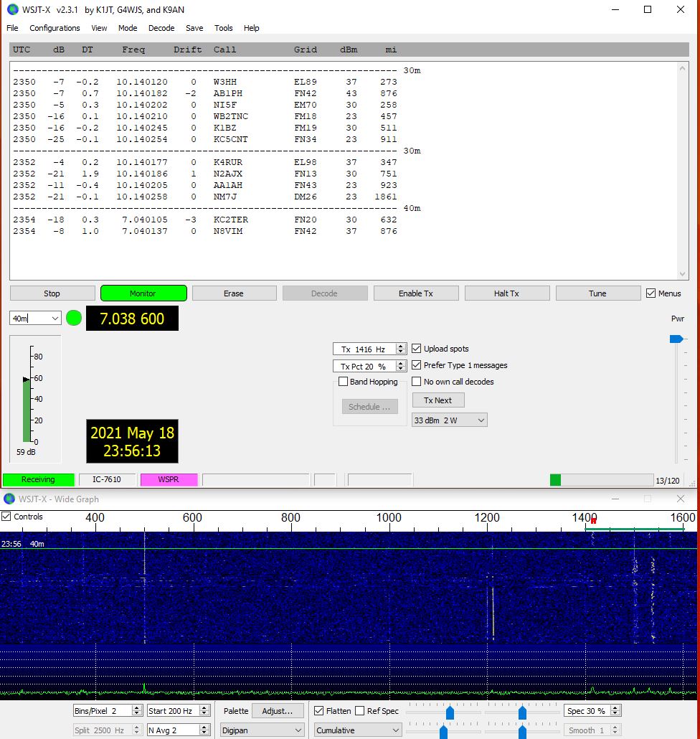The height and width of the screenshot is (739, 700).
Task: Enable Band Hopping checkbox
Action: tap(344, 382)
